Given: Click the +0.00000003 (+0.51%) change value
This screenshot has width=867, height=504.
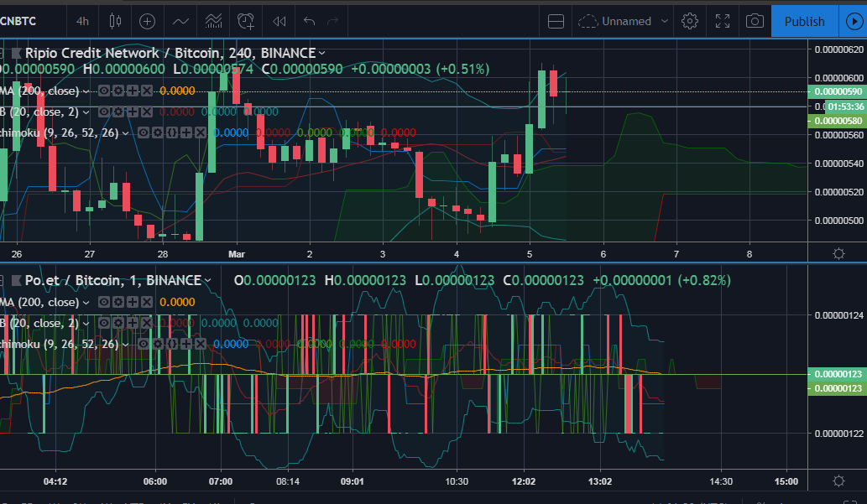Looking at the screenshot, I should [x=420, y=69].
